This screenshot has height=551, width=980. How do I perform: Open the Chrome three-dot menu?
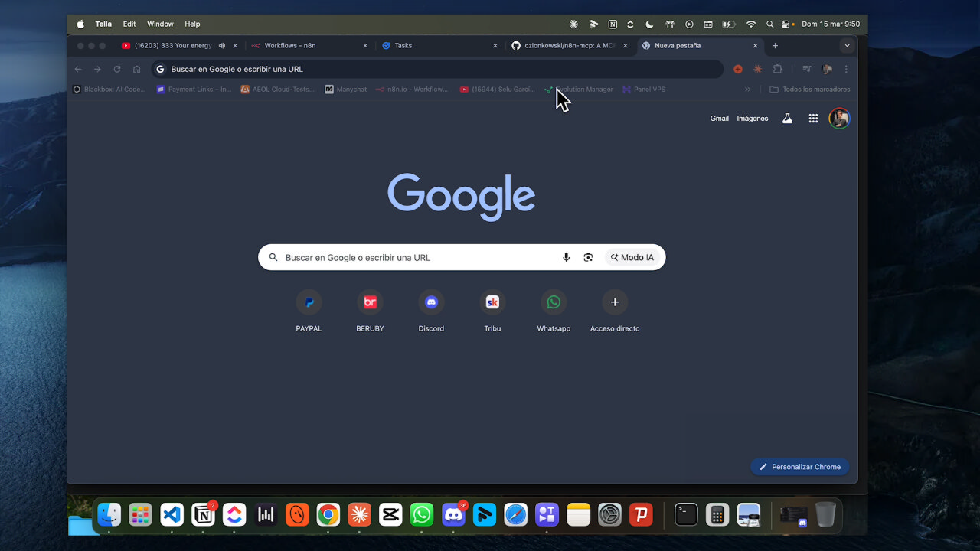846,69
